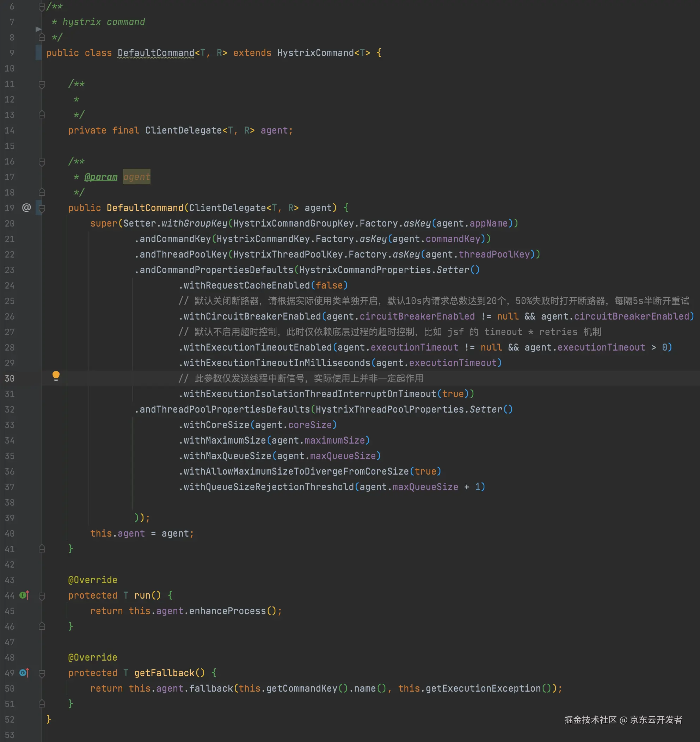Click the highlighted agent parameter in Javadoc
Image resolution: width=700 pixels, height=742 pixels.
[x=137, y=177]
